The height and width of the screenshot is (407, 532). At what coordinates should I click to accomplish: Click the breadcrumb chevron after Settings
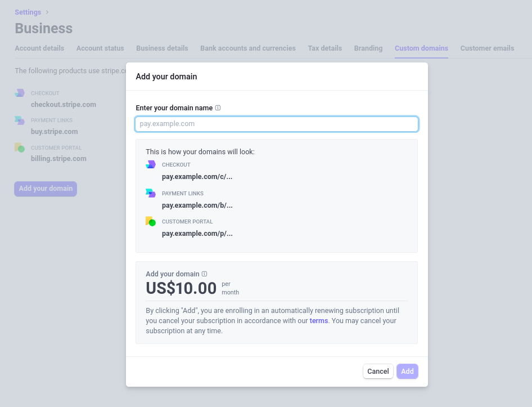tap(47, 12)
